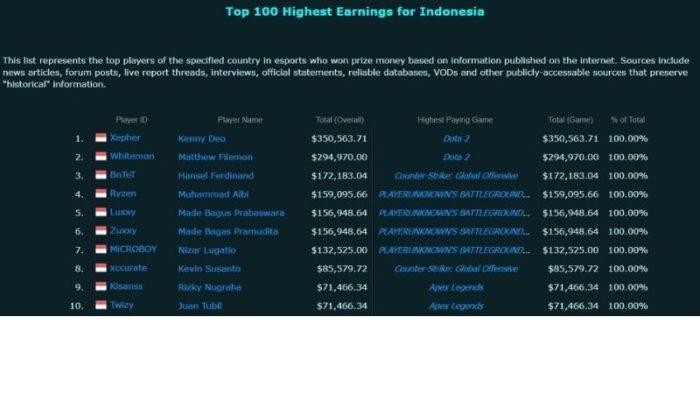This screenshot has width=700, height=394.
Task: Open the Xepher player ID link
Action: (125, 138)
